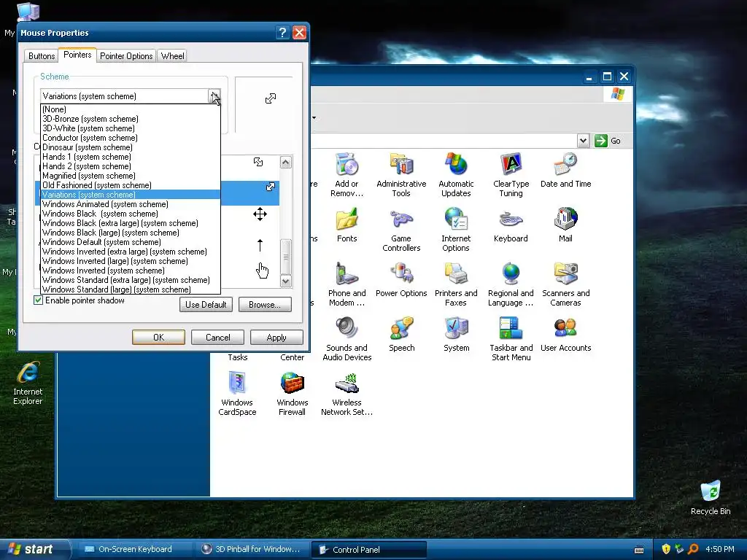Viewport: 747px width, 560px height.
Task: Click pointer list scroll down arrow
Action: pos(286,281)
